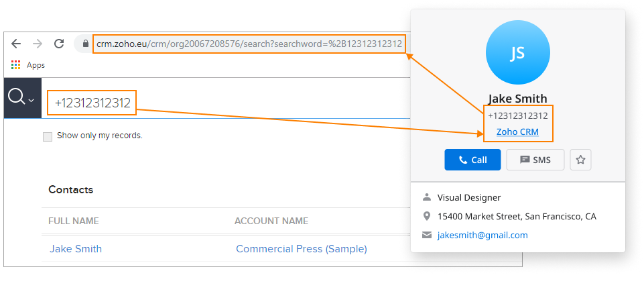Send a message via the SMS button

tap(535, 160)
